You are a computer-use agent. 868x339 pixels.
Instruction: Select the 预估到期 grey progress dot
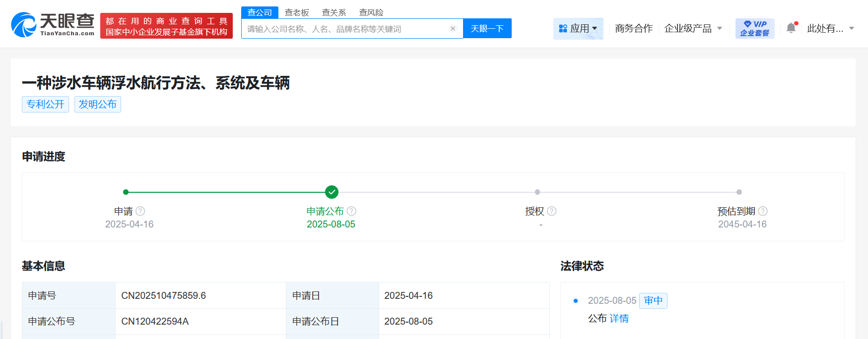pos(739,192)
